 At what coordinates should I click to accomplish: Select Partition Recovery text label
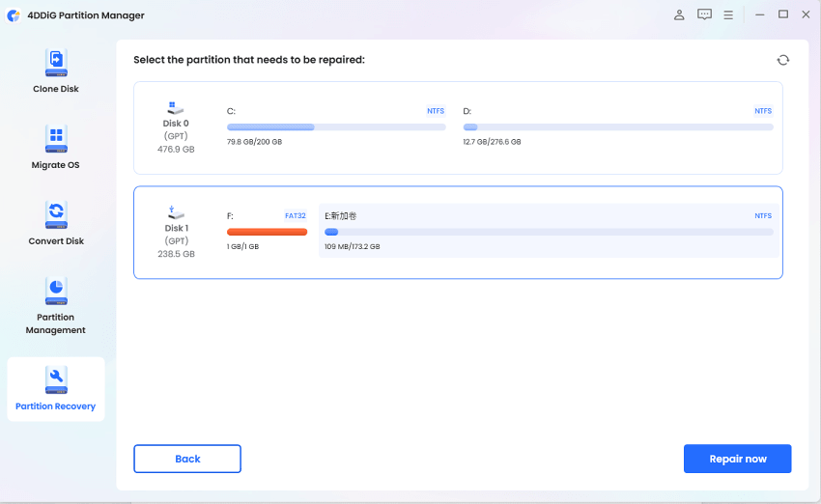point(55,406)
